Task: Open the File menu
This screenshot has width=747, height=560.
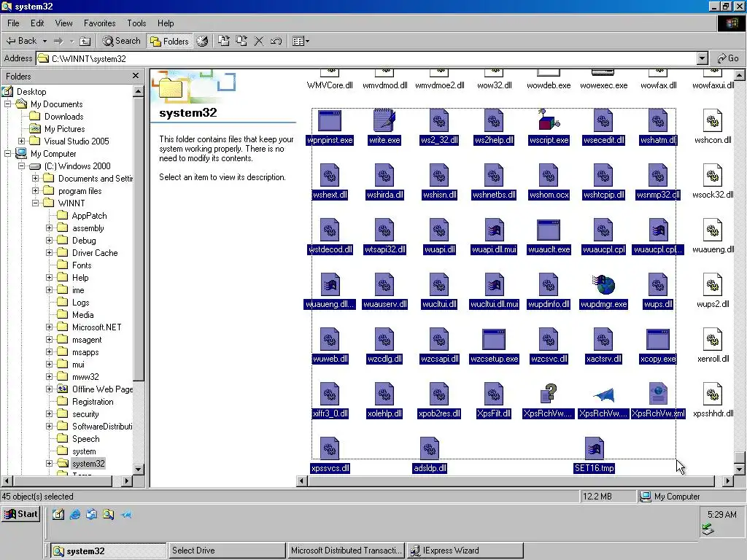Action: tap(13, 23)
